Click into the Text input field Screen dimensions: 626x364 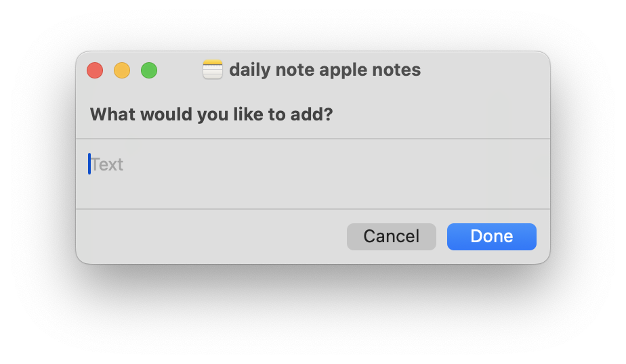tap(312, 173)
